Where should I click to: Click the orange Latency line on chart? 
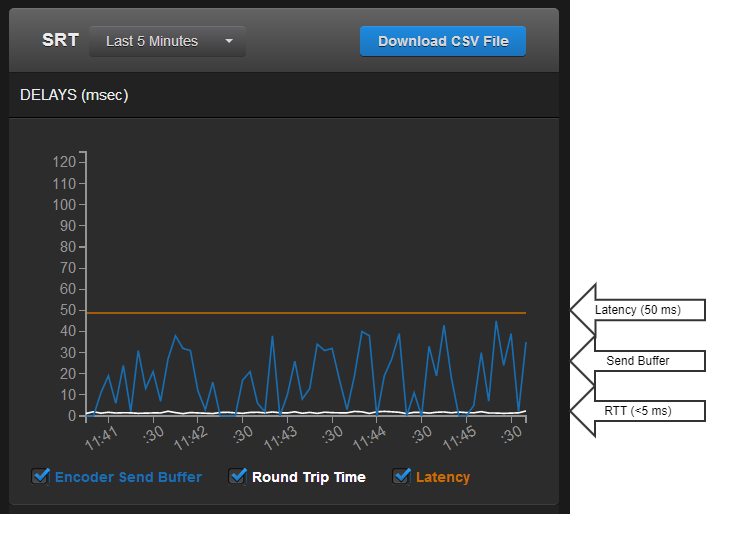(300, 313)
